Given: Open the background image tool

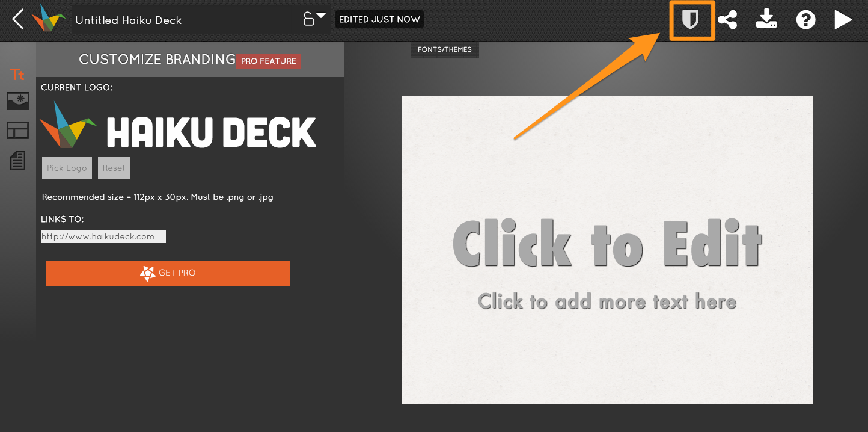Looking at the screenshot, I should click(17, 101).
